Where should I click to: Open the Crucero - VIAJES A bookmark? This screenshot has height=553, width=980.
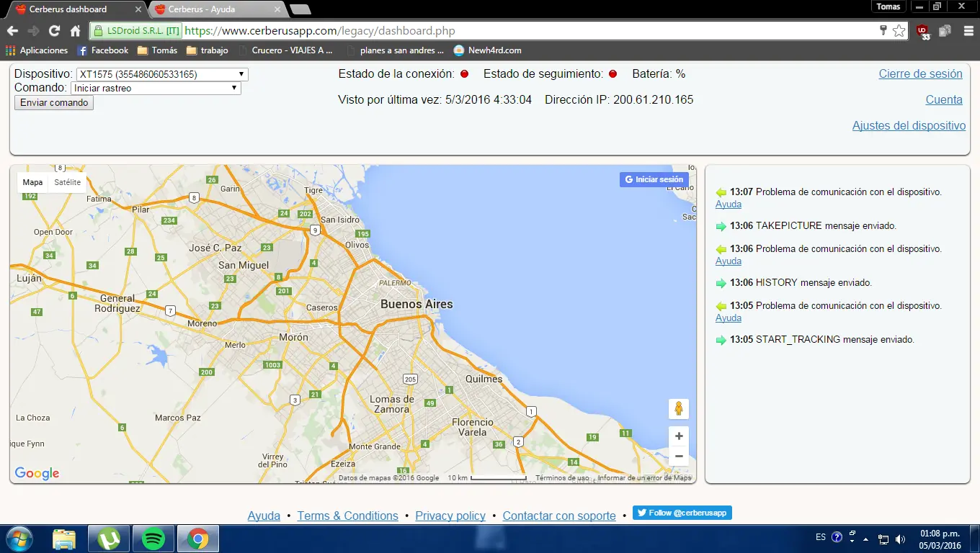pyautogui.click(x=285, y=50)
